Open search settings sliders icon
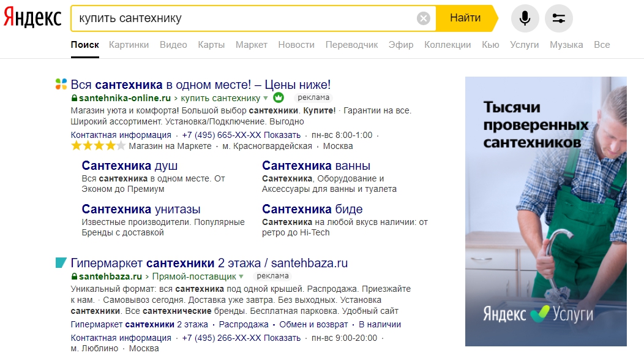Viewport: 644px width, 358px height. click(x=558, y=18)
